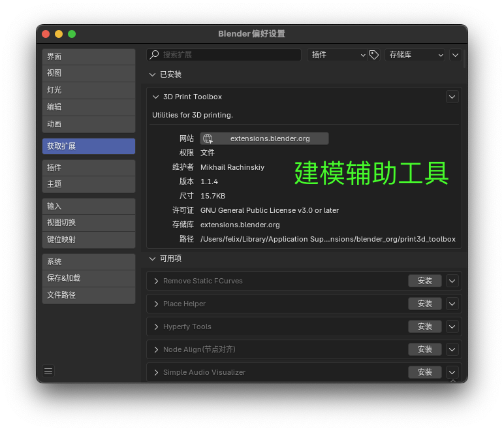Switch to 灯光 preferences tab
The height and width of the screenshot is (431, 504).
point(89,90)
